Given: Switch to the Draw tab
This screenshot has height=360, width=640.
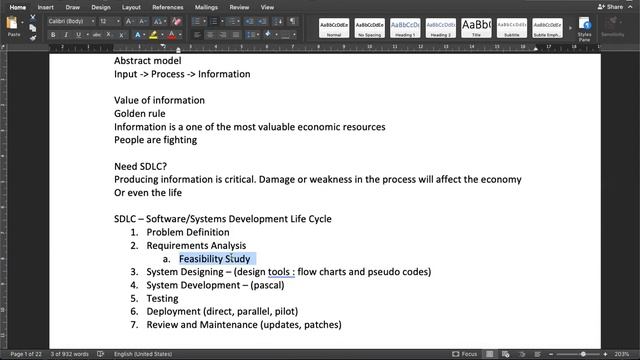Looking at the screenshot, I should pos(73,7).
